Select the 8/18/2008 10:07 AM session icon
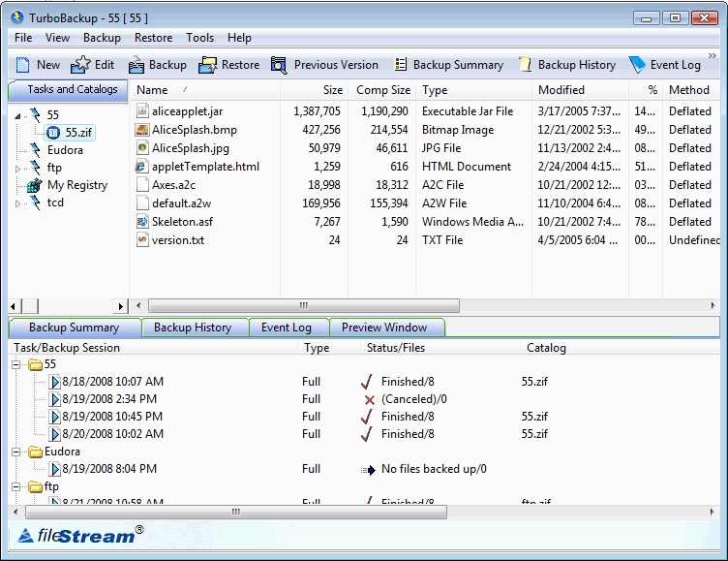The width and height of the screenshot is (728, 561). pyautogui.click(x=55, y=382)
